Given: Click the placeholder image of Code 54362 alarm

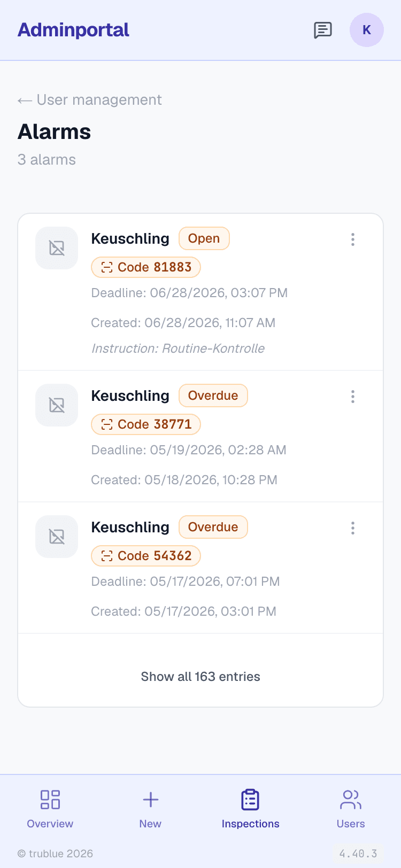Looking at the screenshot, I should [57, 537].
